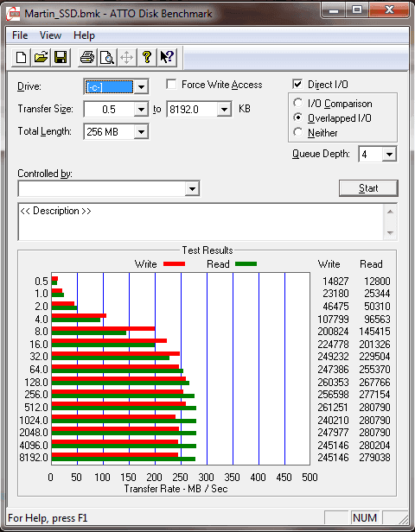Minimize the ATTO Disk Benchmark window
This screenshot has width=415, height=532.
tap(333, 10)
